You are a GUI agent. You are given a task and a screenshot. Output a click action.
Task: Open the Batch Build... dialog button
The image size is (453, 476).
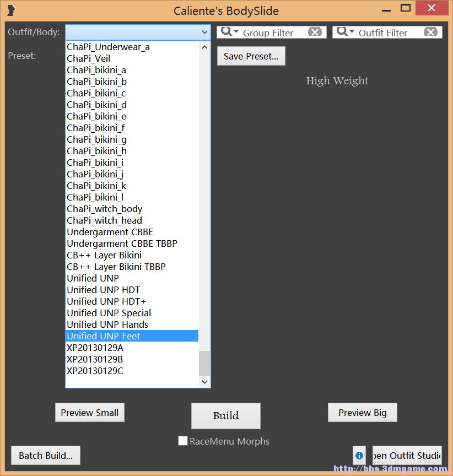tap(46, 456)
